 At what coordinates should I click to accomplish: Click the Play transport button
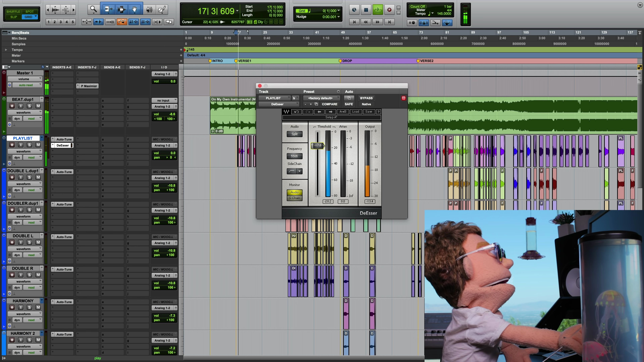pyautogui.click(x=378, y=10)
